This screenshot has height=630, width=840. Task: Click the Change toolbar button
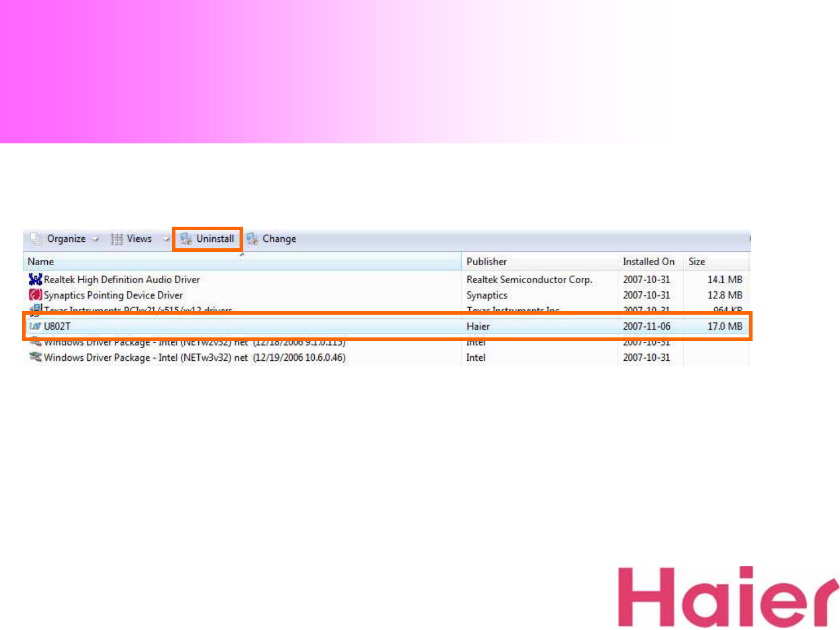[272, 239]
